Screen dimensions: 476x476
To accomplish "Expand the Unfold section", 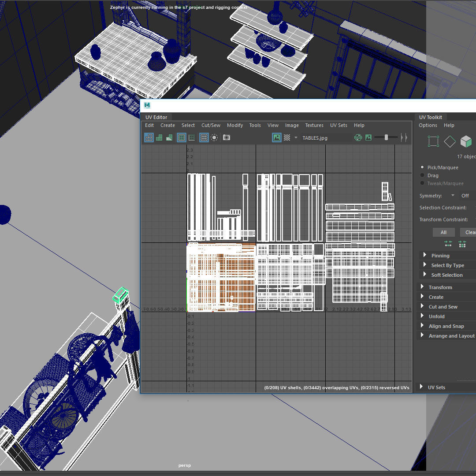I will [422, 316].
